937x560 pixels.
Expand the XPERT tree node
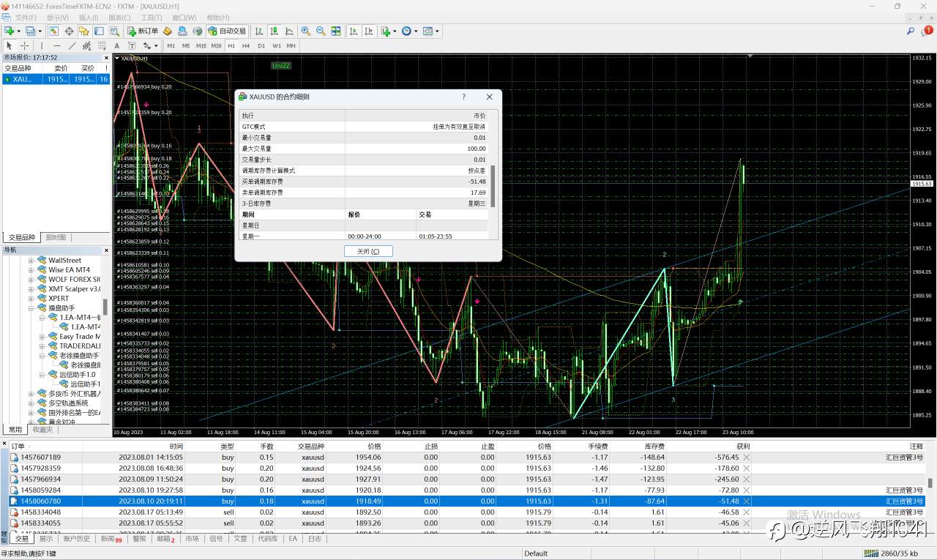[x=31, y=299]
